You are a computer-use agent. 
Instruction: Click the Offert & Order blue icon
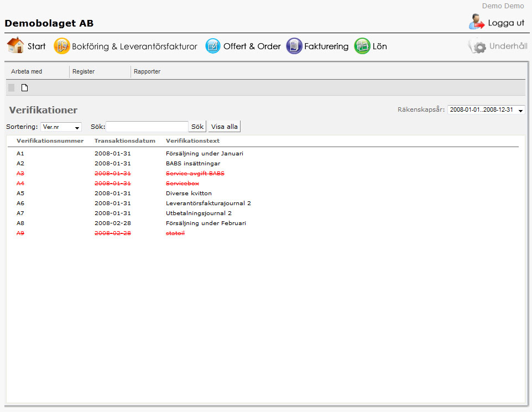tap(213, 46)
